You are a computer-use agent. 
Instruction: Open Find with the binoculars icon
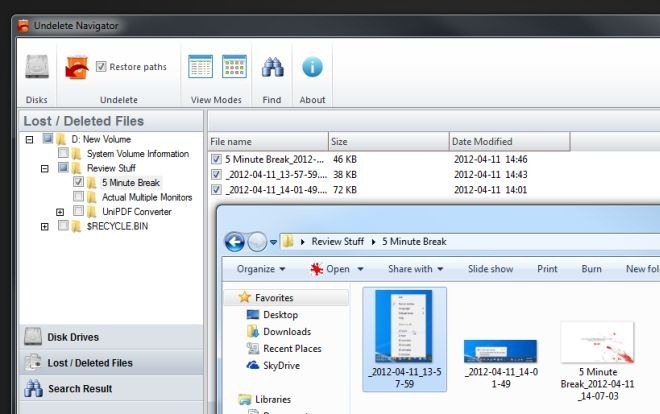click(x=273, y=67)
